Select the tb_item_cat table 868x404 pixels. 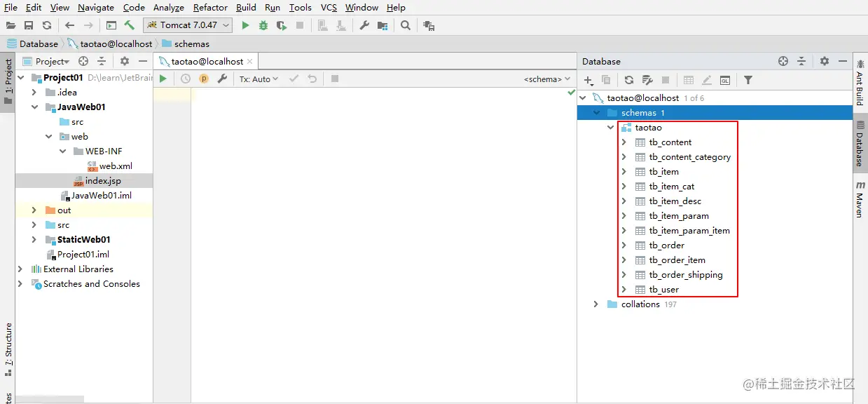coord(671,187)
